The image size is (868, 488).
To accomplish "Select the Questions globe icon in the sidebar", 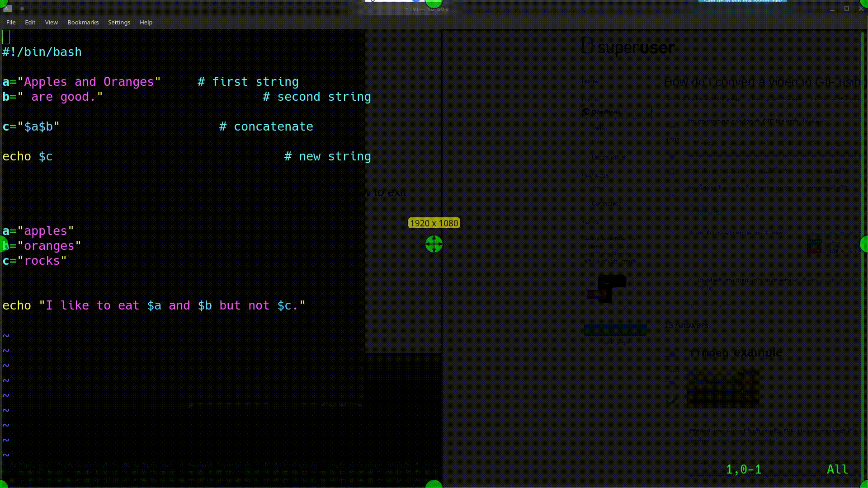I will (x=586, y=112).
